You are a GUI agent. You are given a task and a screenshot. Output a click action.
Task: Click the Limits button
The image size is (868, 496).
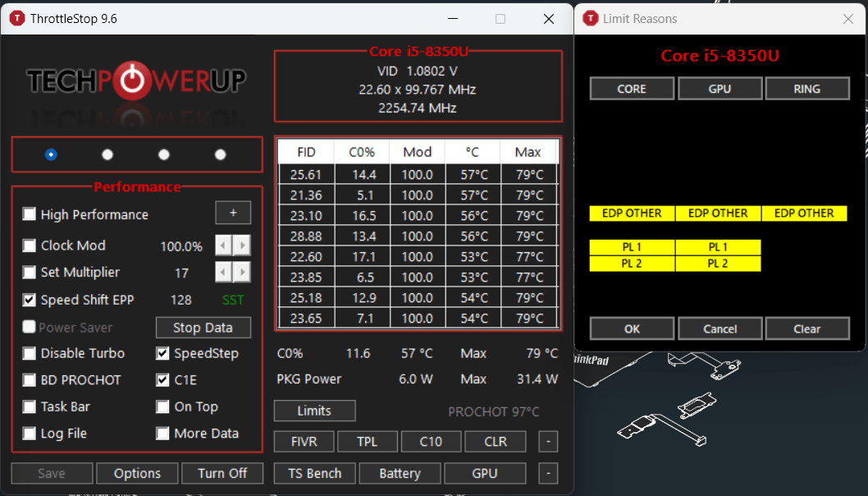coord(314,411)
